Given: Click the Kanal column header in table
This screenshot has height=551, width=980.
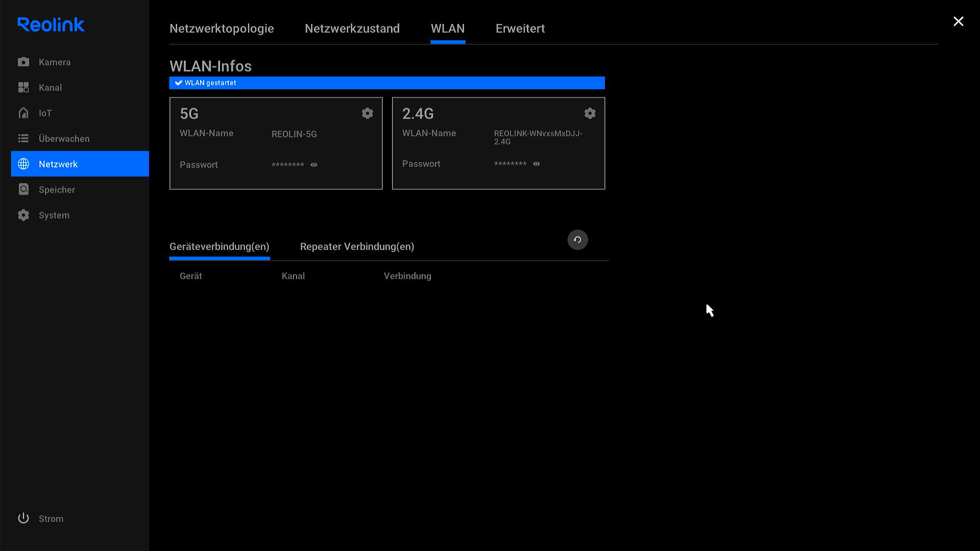Looking at the screenshot, I should [x=293, y=276].
